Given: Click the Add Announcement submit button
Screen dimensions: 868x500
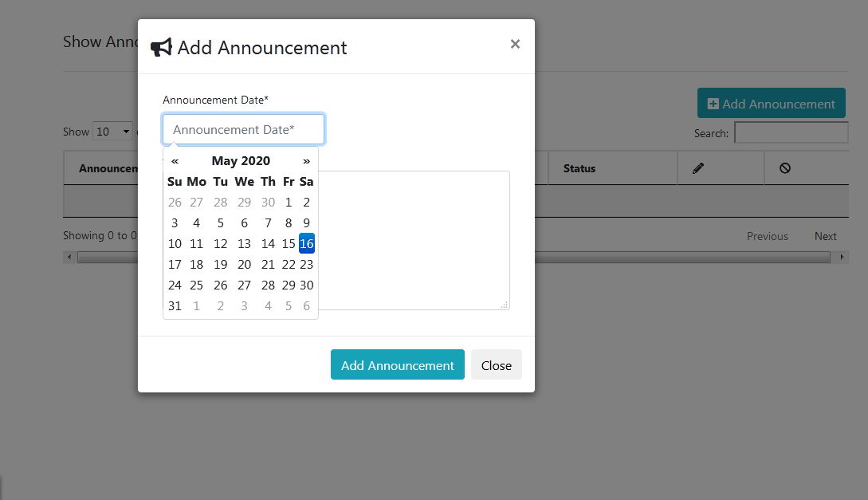Looking at the screenshot, I should point(397,364).
